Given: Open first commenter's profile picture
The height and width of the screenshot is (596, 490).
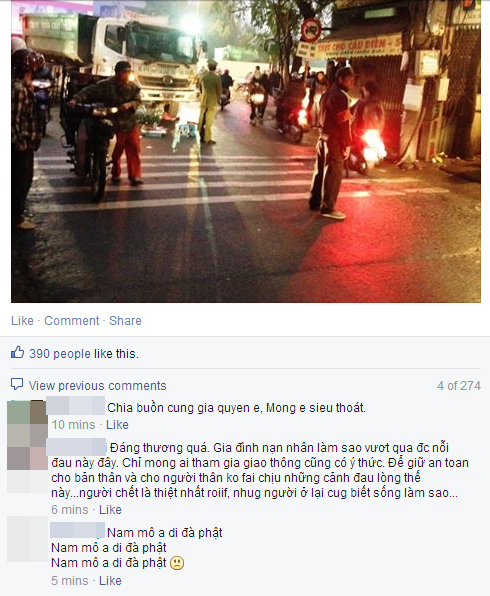Looking at the screenshot, I should click(x=27, y=423).
